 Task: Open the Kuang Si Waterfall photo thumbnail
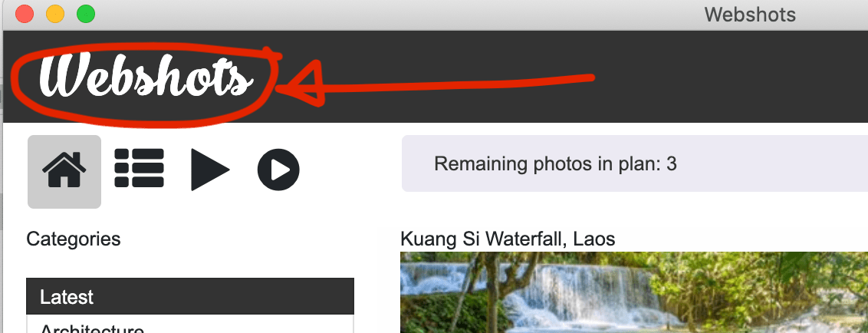[634, 292]
